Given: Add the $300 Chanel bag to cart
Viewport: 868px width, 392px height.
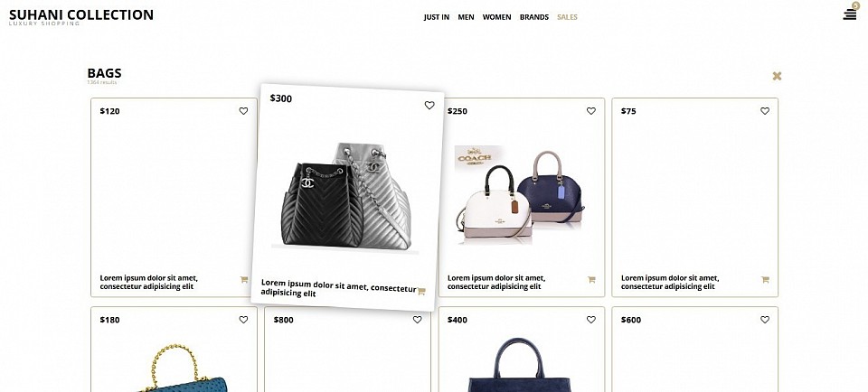Looking at the screenshot, I should tap(421, 292).
